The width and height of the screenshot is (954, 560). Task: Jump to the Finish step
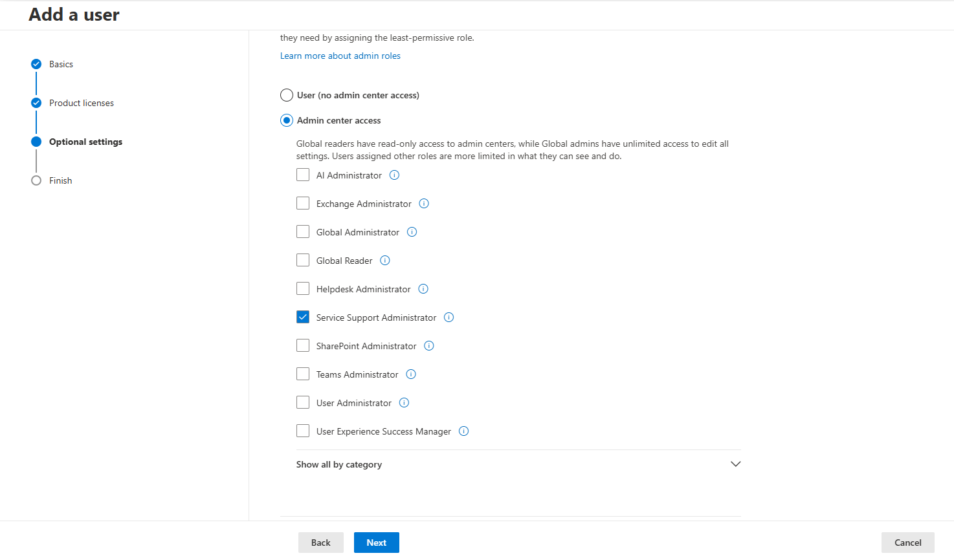(60, 180)
